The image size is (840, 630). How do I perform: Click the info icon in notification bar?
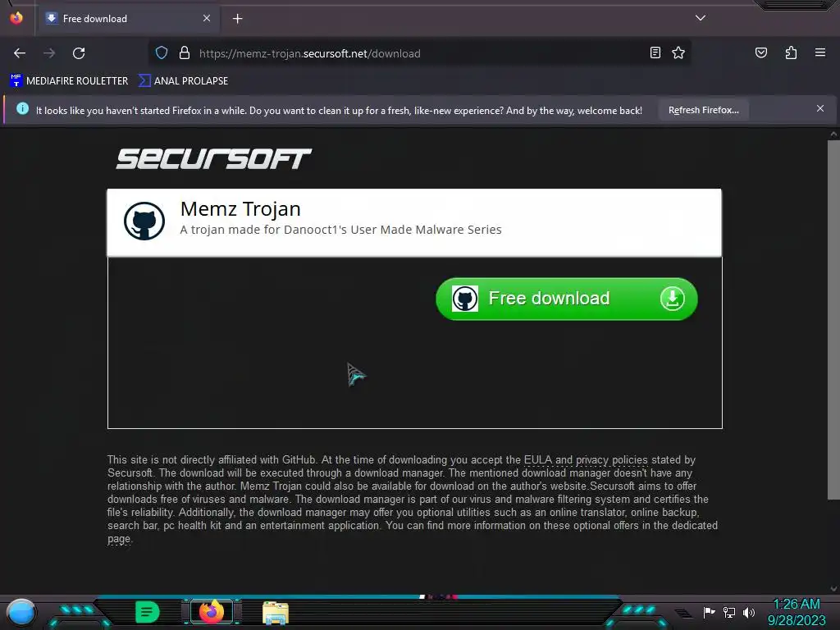pos(22,109)
